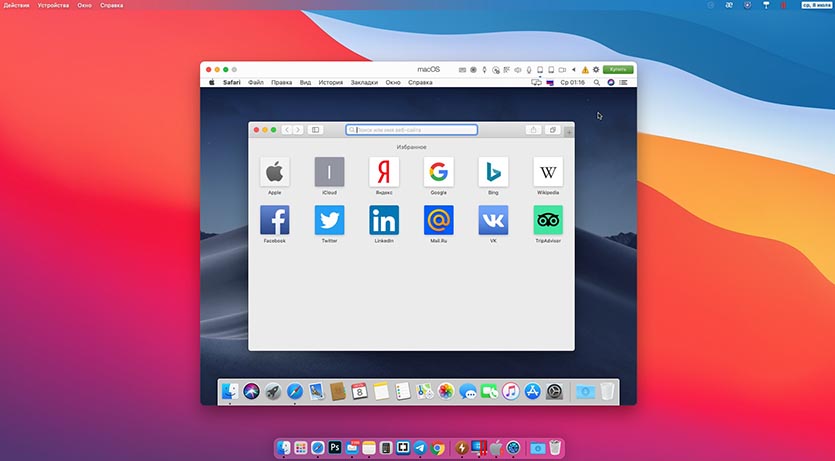835x461 pixels.
Task: Open the iCloud favorite tile
Action: [329, 171]
